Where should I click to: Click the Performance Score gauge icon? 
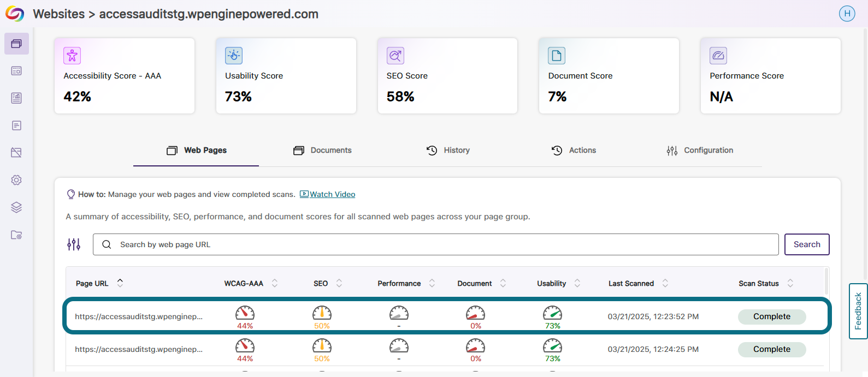pos(718,56)
